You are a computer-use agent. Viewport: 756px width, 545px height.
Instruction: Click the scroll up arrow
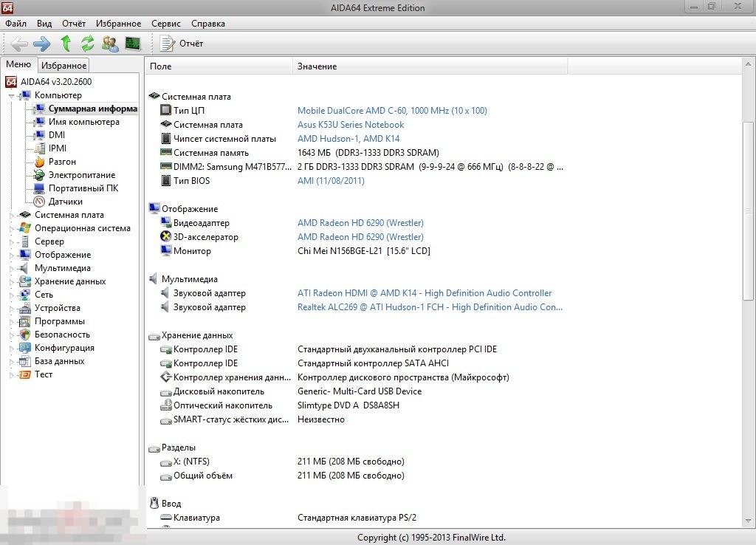749,64
